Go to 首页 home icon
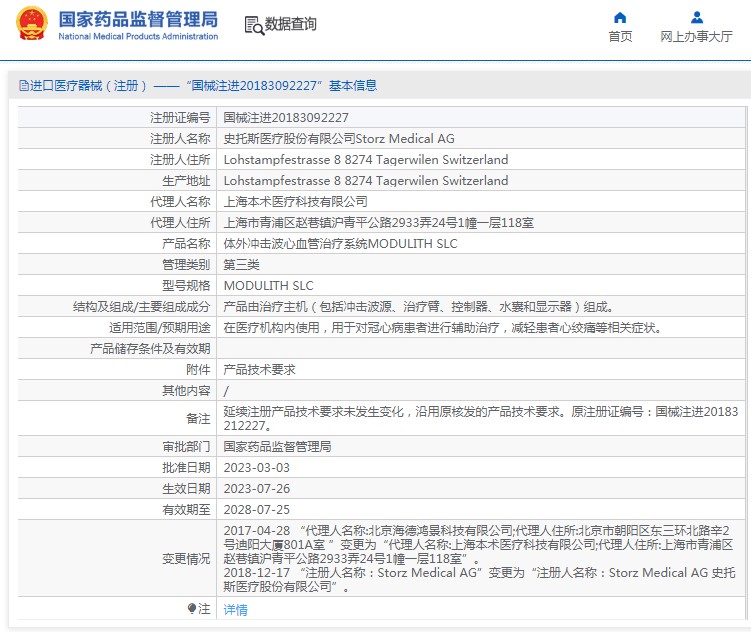The width and height of the screenshot is (751, 632). 620,18
